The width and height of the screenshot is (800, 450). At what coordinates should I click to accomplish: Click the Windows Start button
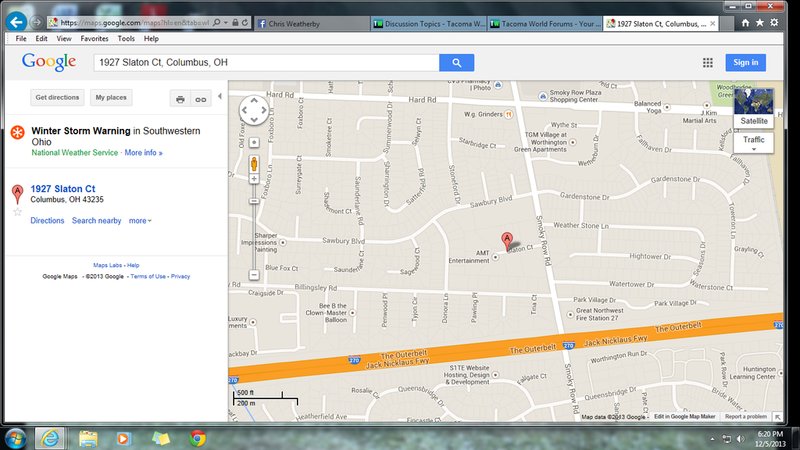point(15,439)
